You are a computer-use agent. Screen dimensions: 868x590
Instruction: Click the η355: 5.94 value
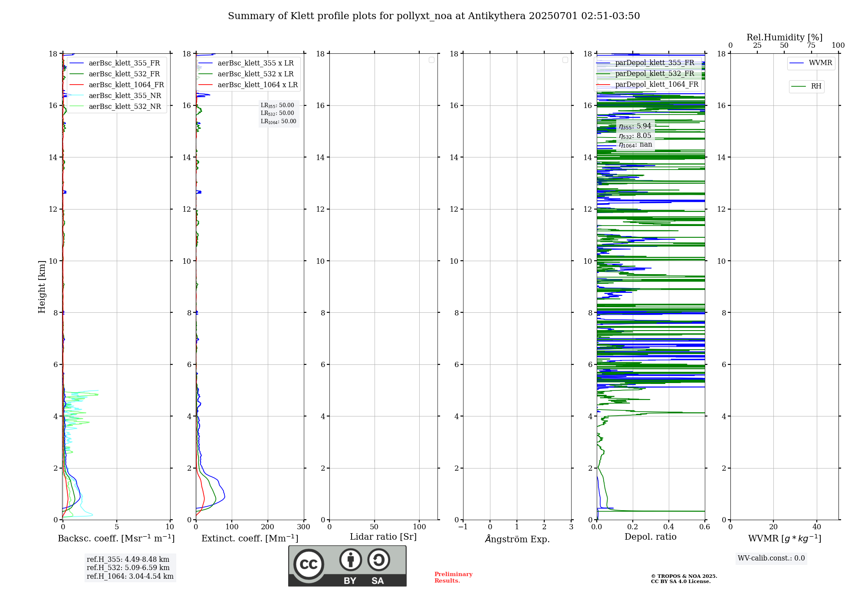(x=635, y=126)
